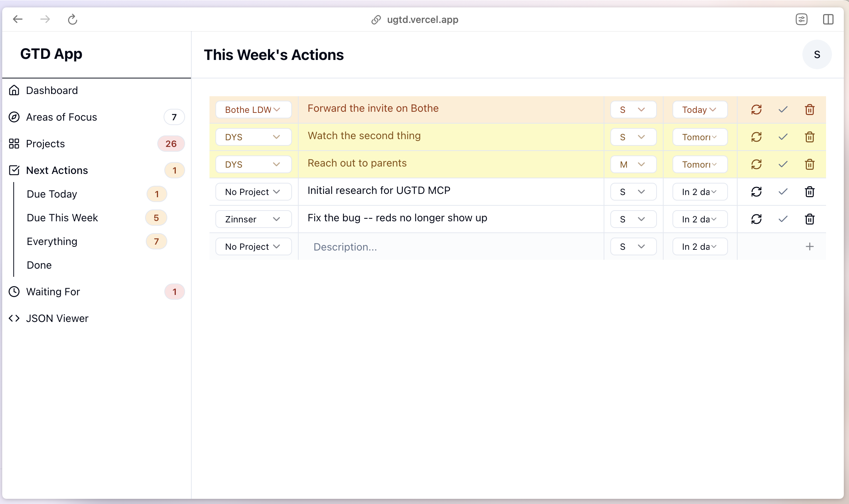Mark 'Forward the invite on Bothe' done
The width and height of the screenshot is (849, 504).
[783, 110]
